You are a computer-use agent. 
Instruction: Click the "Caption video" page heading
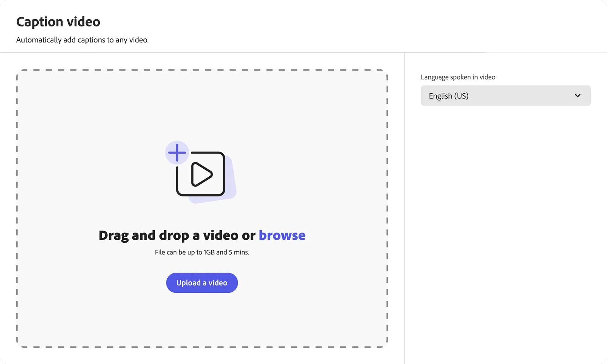(x=58, y=22)
